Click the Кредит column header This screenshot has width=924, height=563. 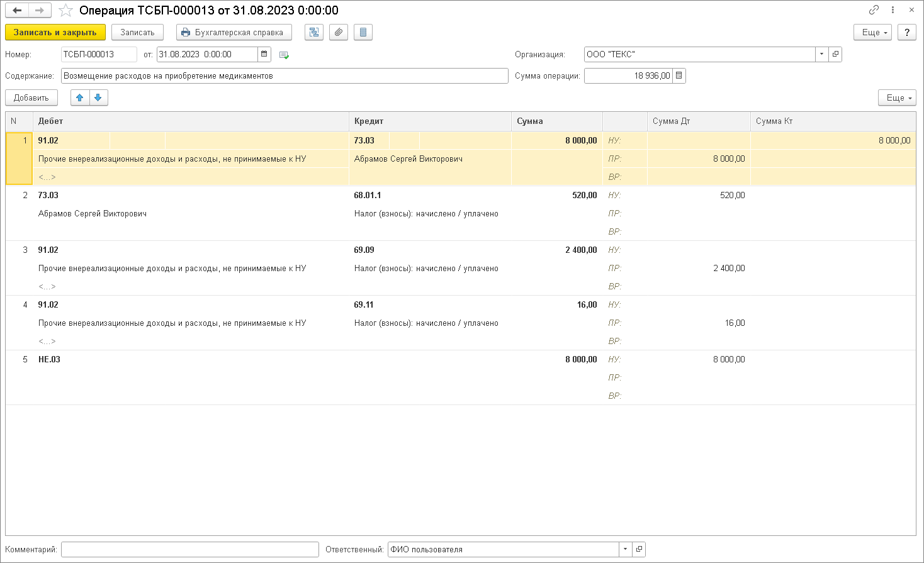pyautogui.click(x=430, y=121)
